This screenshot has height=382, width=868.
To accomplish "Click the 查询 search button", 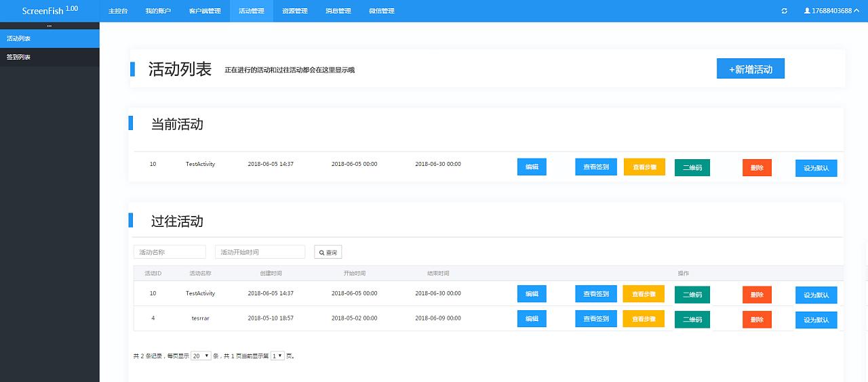I will pyautogui.click(x=328, y=252).
